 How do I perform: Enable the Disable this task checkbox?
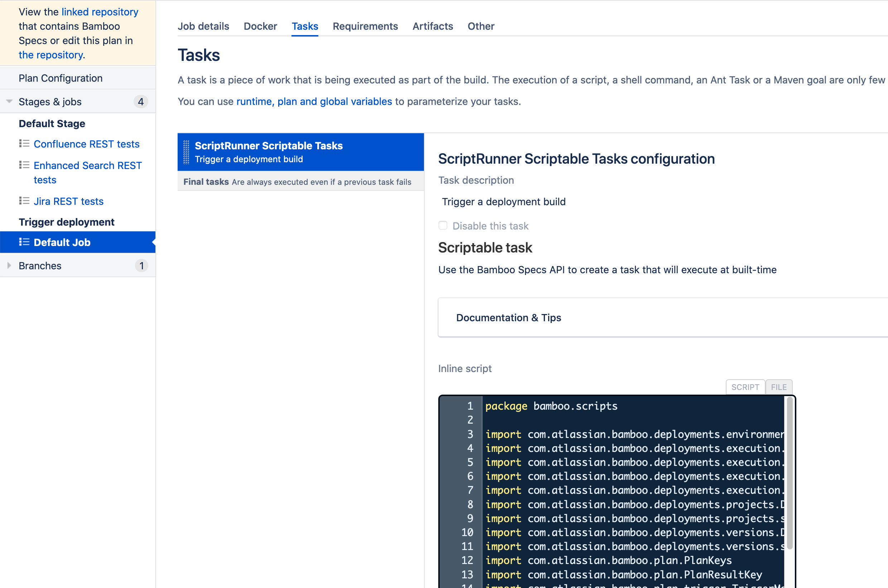click(443, 225)
